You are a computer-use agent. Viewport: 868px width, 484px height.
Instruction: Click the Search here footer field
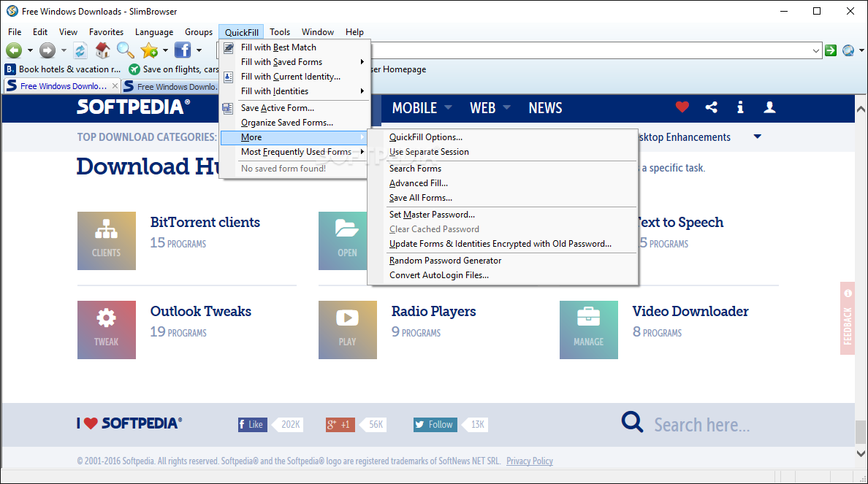[702, 424]
